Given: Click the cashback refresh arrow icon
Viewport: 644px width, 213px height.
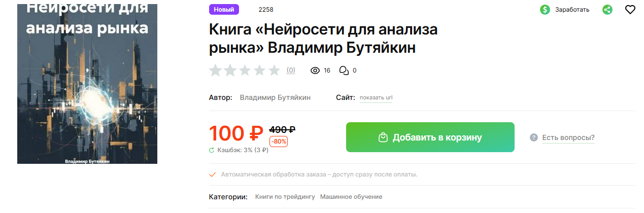Looking at the screenshot, I should pyautogui.click(x=212, y=150).
